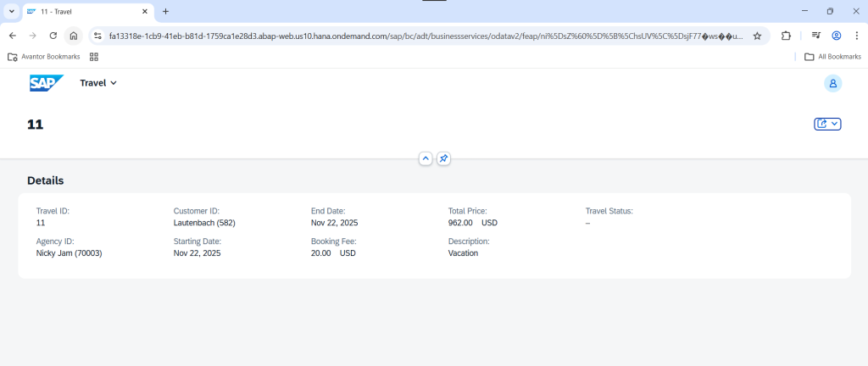Open the Avantor Bookmarks folder

[x=44, y=57]
